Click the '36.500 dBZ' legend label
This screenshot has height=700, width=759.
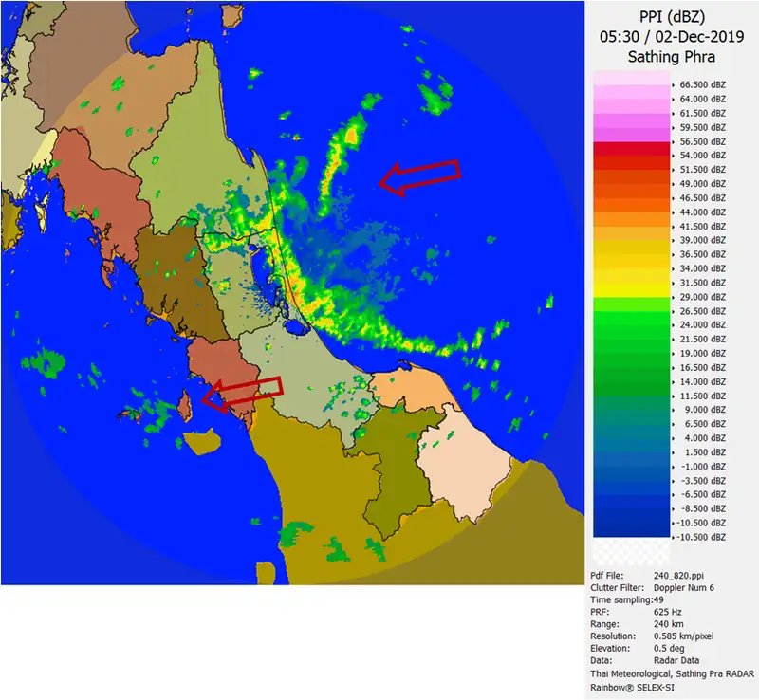(702, 254)
